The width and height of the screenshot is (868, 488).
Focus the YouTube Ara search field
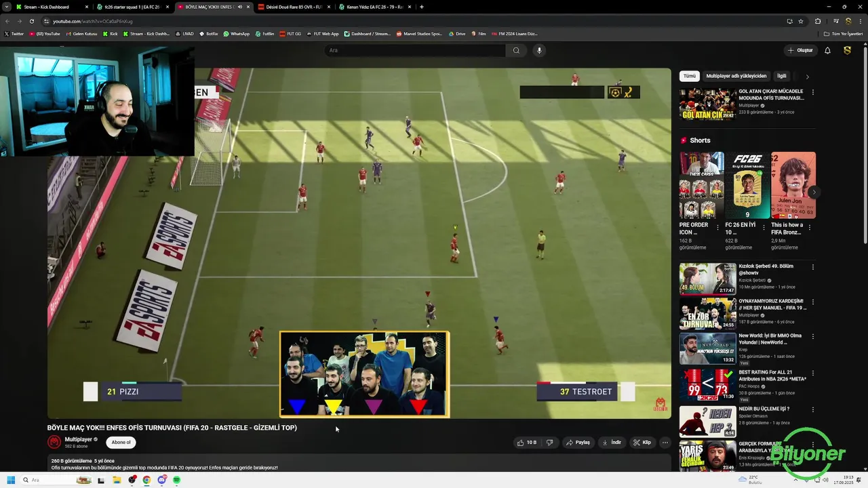415,50
